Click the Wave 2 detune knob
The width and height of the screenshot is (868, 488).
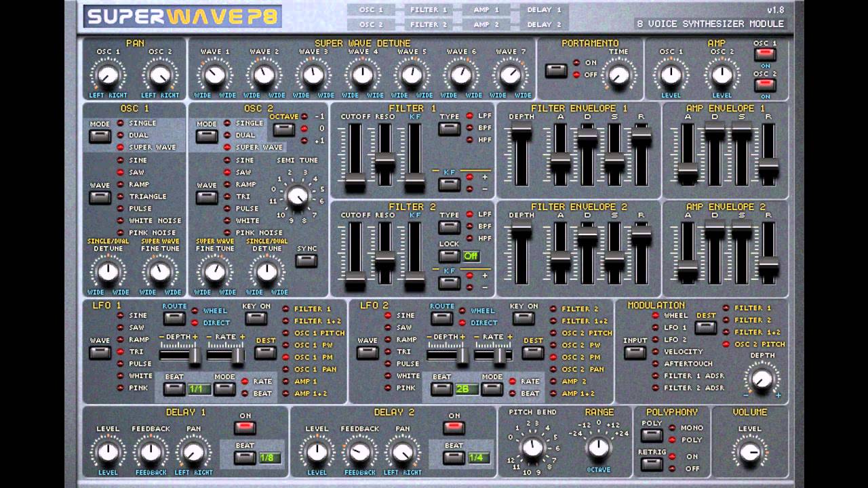tap(264, 75)
